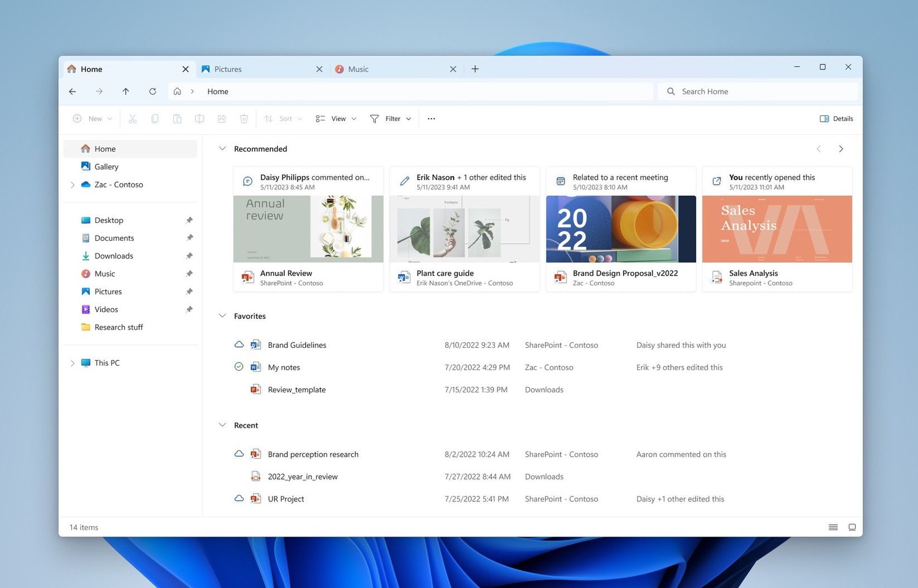Open a new tab with the plus icon
Image resolution: width=918 pixels, height=588 pixels.
[475, 69]
